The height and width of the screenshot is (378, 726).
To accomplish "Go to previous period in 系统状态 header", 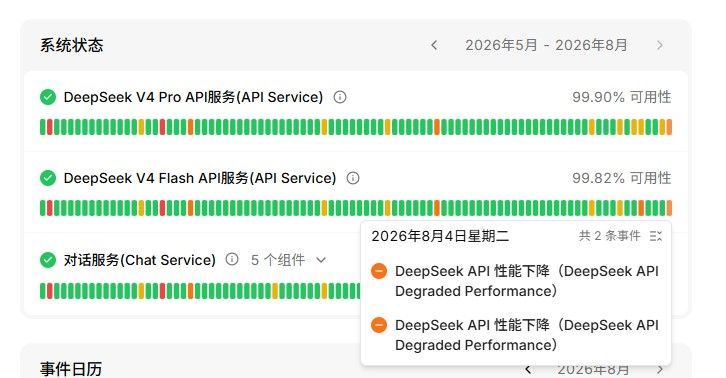I will pyautogui.click(x=434, y=45).
